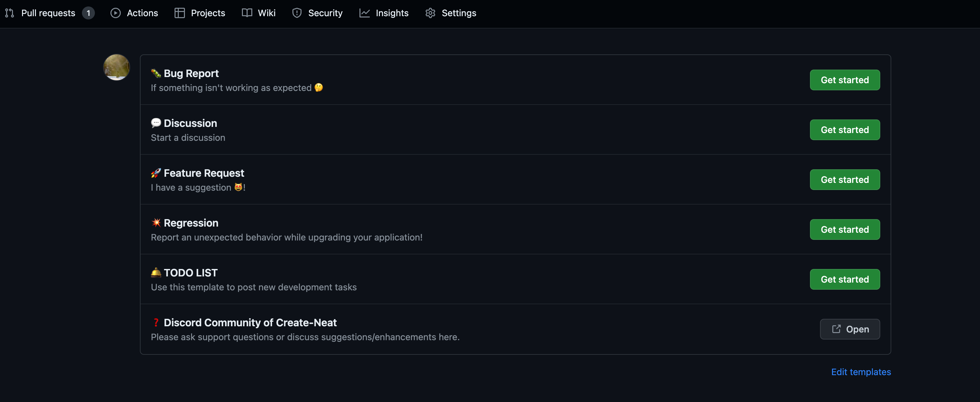Click the Projects table icon
This screenshot has width=980, height=402.
pos(179,13)
